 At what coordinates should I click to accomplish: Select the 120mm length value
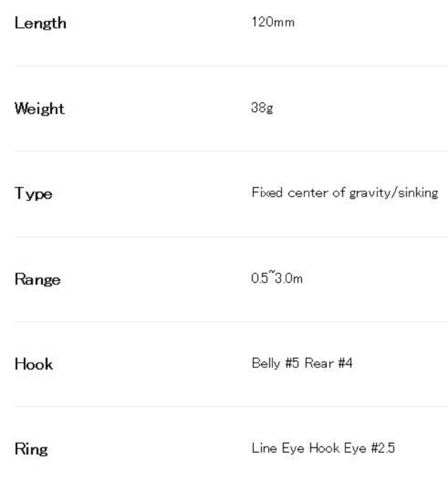273,22
